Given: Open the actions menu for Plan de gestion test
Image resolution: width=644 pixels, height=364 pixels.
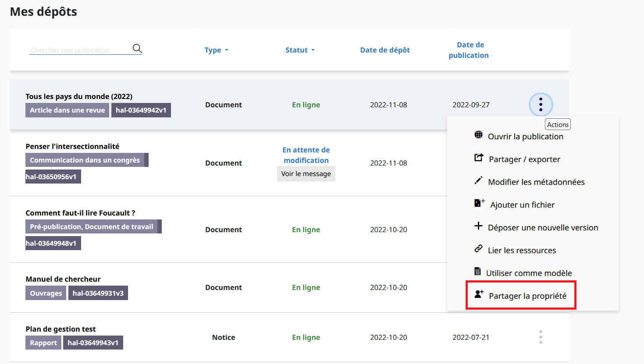Looking at the screenshot, I should click(541, 337).
